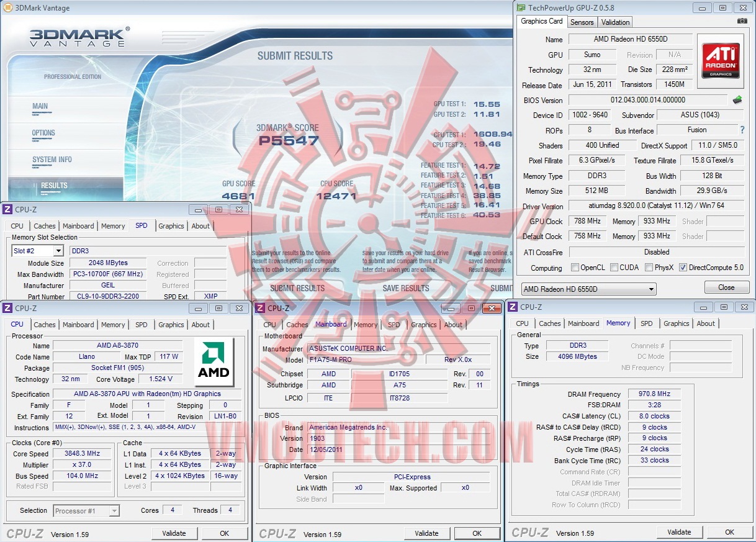Enable the PhysX checkbox in GPU-Z

(649, 268)
